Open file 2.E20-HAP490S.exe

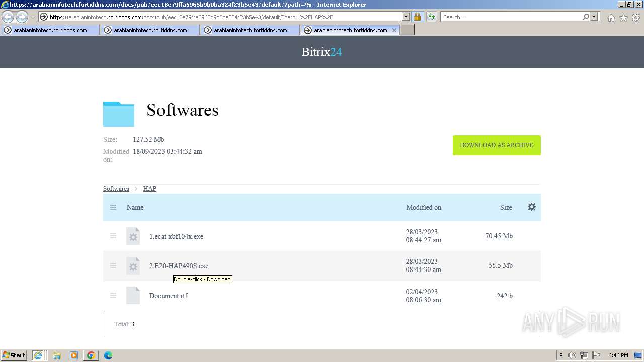tap(179, 266)
